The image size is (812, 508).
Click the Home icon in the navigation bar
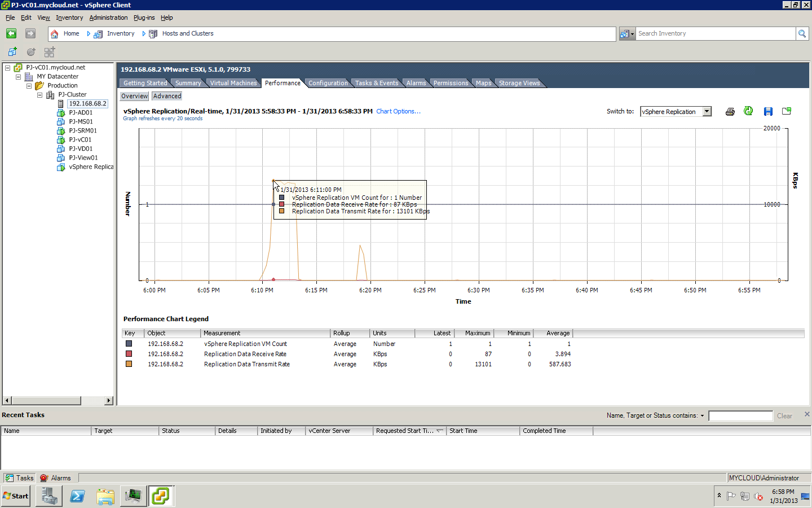[55, 33]
